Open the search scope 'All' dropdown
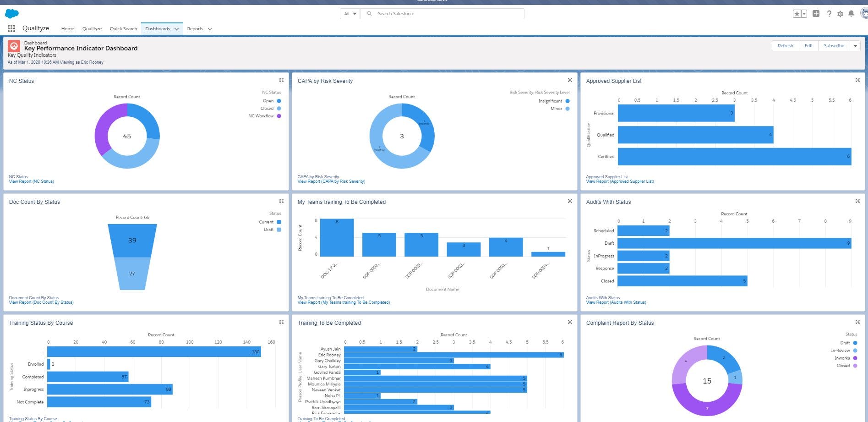The height and width of the screenshot is (422, 868). (349, 13)
